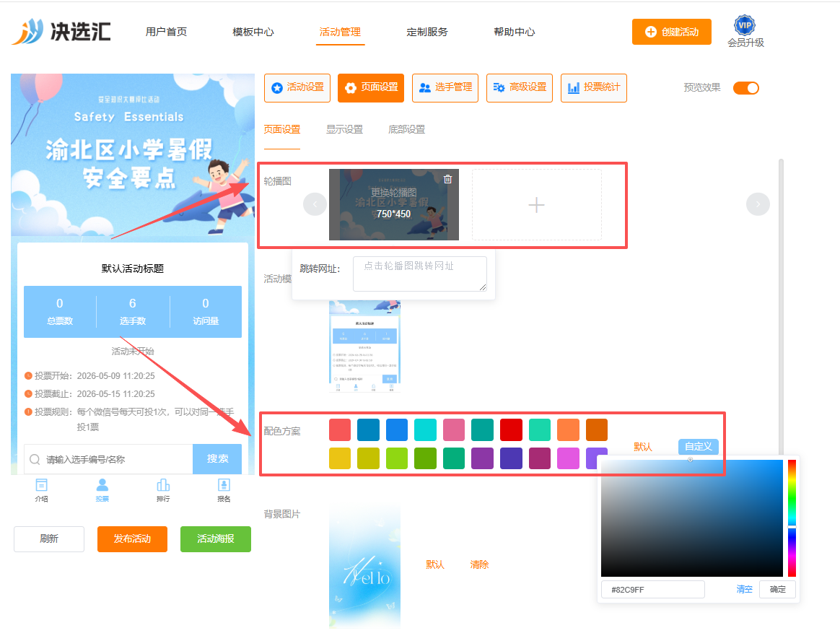Screen dimensions: 840x641
Task: Select the cyan color swatch
Action: coord(425,429)
